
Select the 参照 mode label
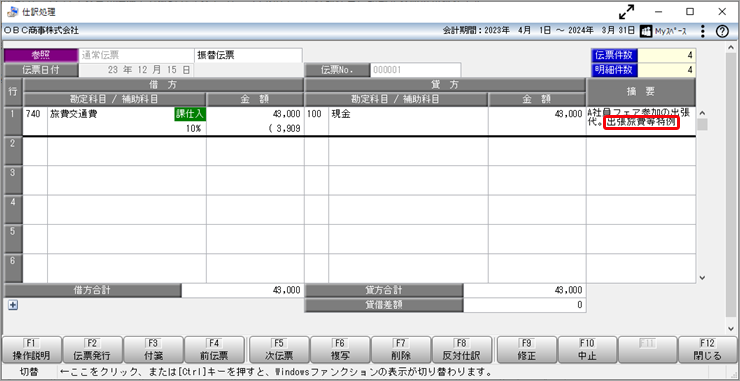pos(41,55)
